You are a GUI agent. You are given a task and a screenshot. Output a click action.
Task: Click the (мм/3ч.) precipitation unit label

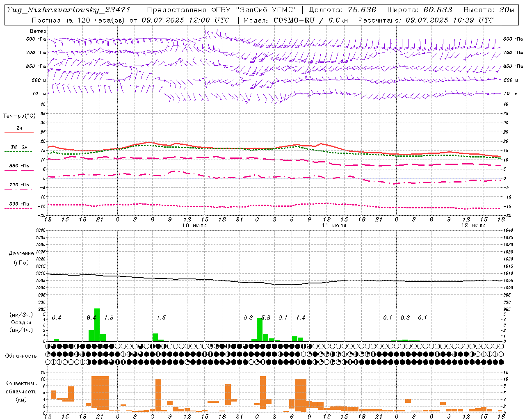click(21, 315)
